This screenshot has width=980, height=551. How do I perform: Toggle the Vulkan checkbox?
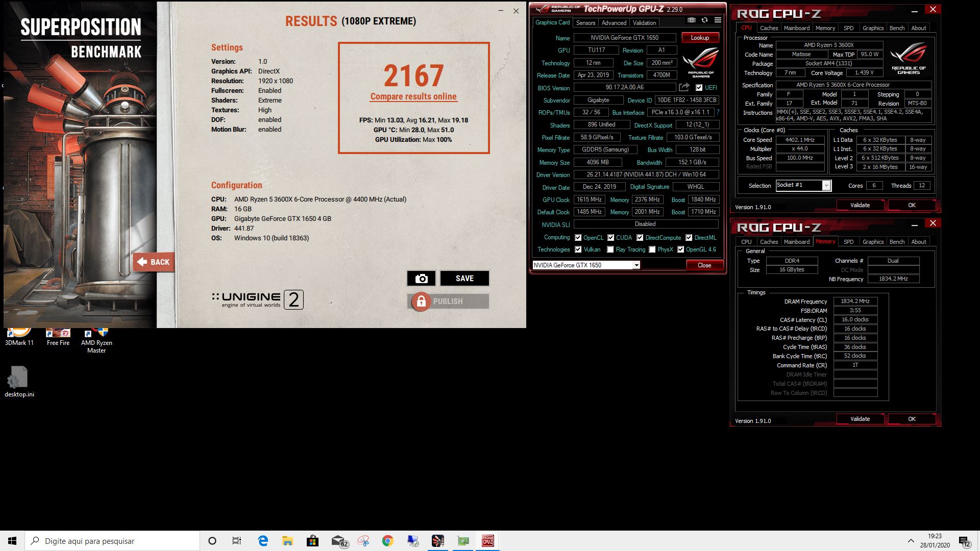click(578, 249)
